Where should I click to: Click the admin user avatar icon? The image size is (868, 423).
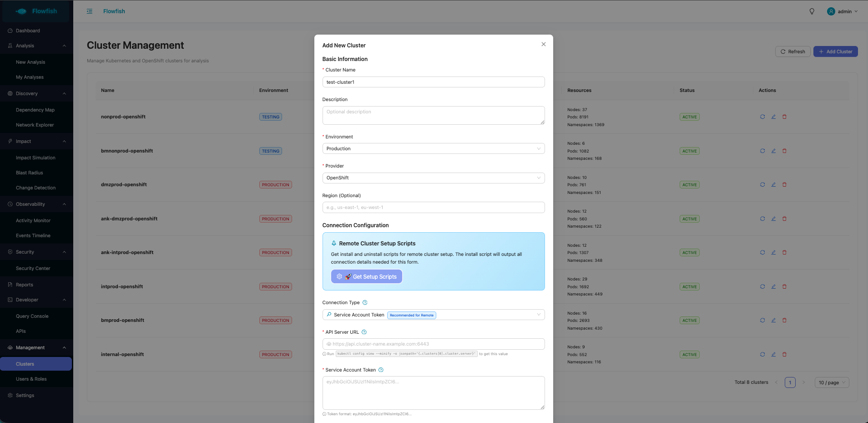tap(831, 11)
